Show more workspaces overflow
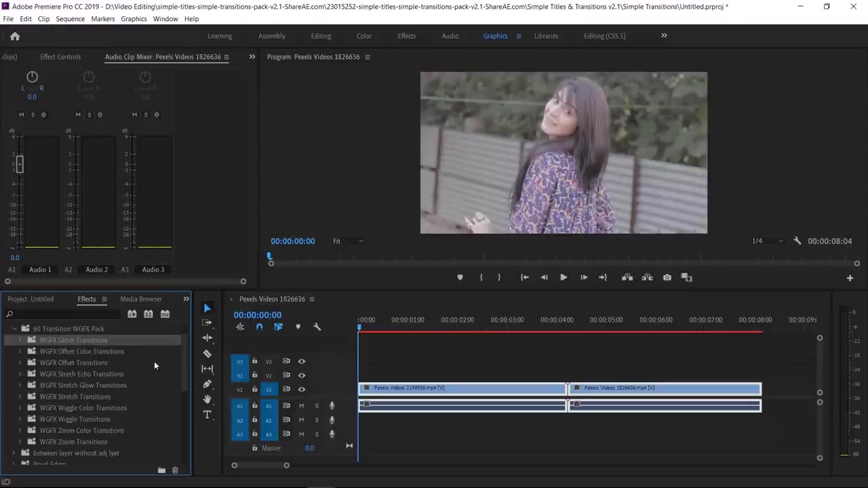868x488 pixels. point(664,36)
